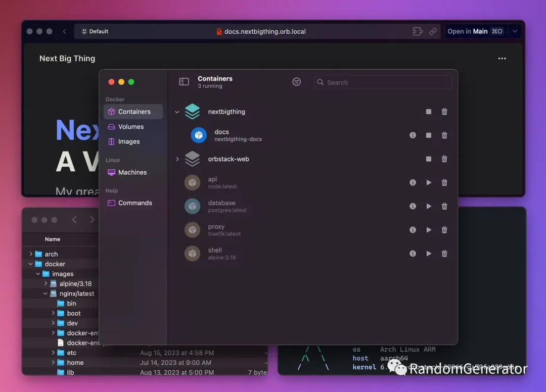Click the filter icon beside the Containers header

coord(296,81)
